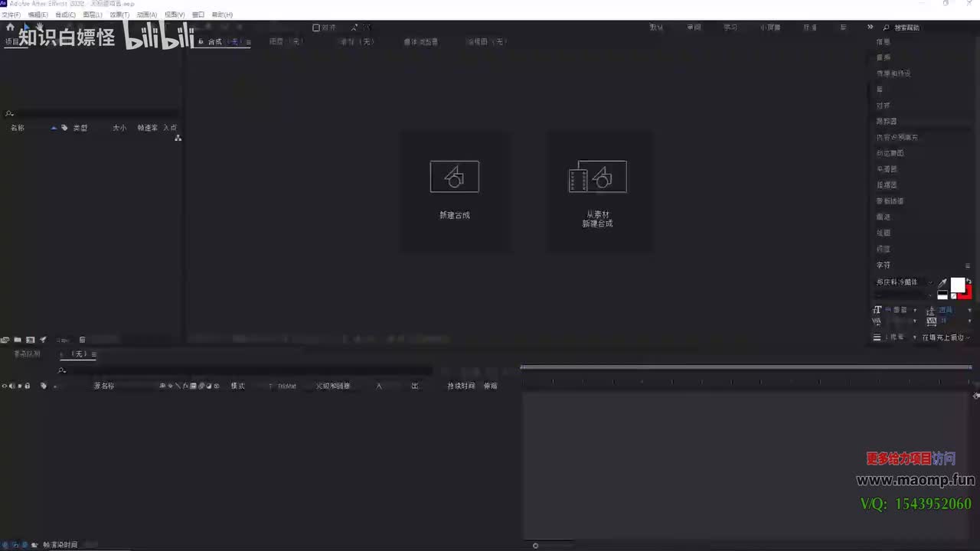Reset to black and white swatch
980x551 pixels.
[942, 295]
